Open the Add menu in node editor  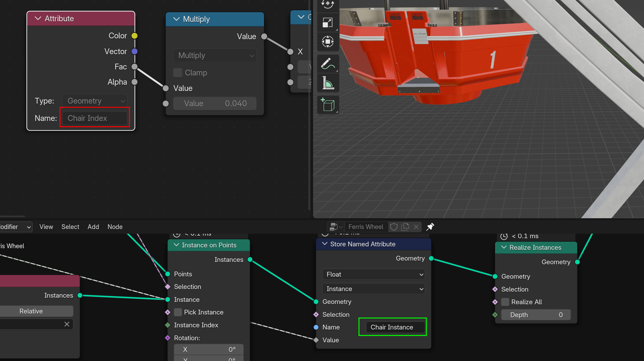click(x=93, y=227)
